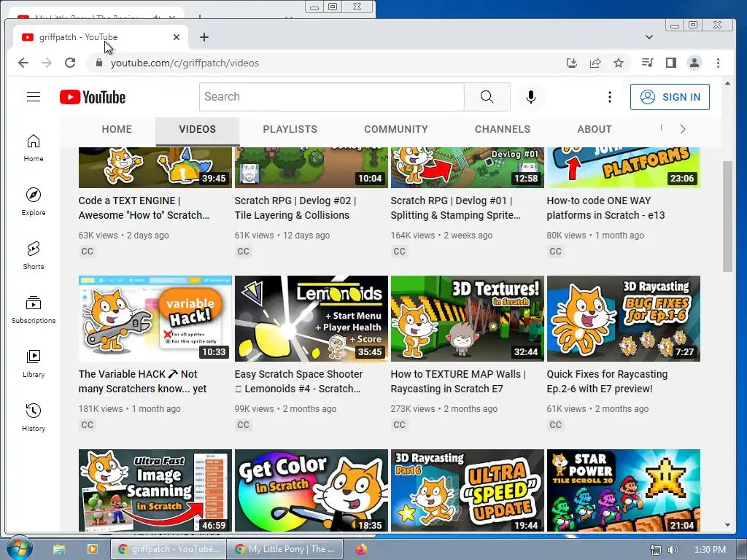The width and height of the screenshot is (747, 560).
Task: Click in the YouTube search field
Action: point(332,97)
